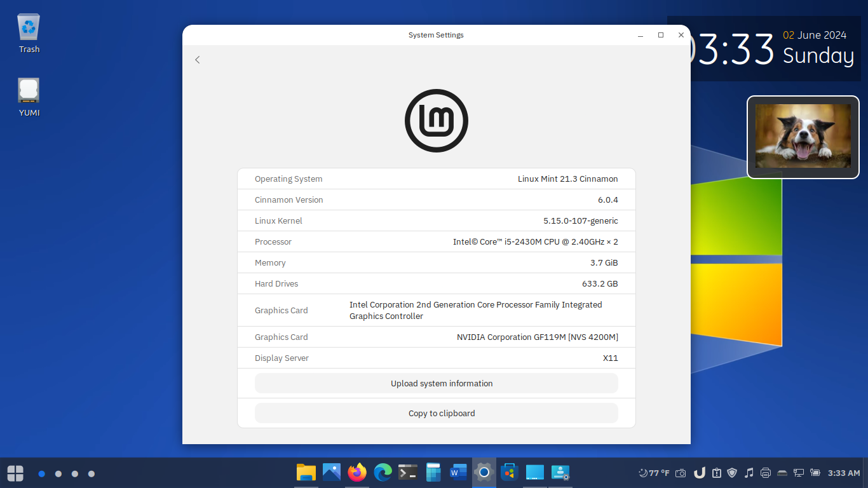This screenshot has height=488, width=868.
Task: Click the music note tray icon
Action: [749, 473]
